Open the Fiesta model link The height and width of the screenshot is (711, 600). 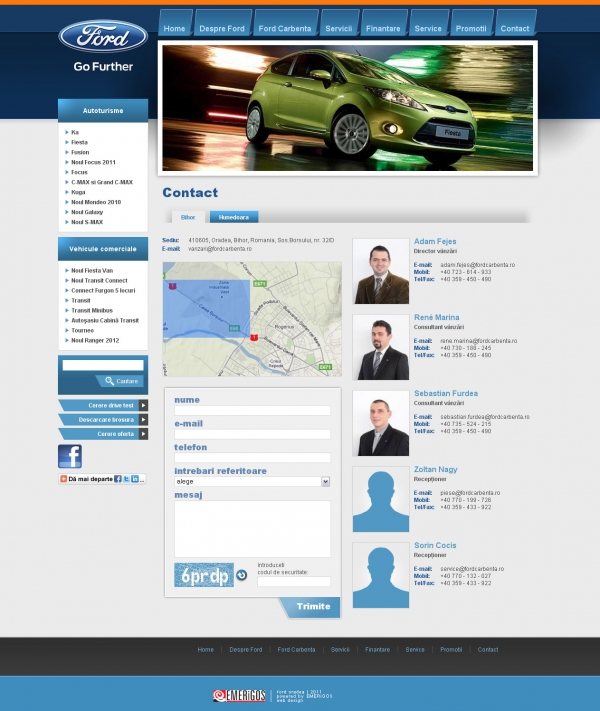(x=79, y=142)
